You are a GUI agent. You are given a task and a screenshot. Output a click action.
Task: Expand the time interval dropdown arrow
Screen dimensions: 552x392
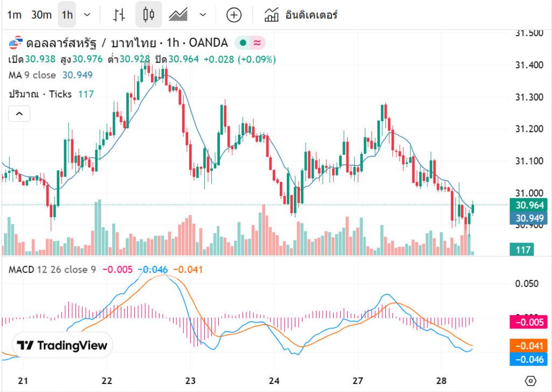pyautogui.click(x=88, y=15)
